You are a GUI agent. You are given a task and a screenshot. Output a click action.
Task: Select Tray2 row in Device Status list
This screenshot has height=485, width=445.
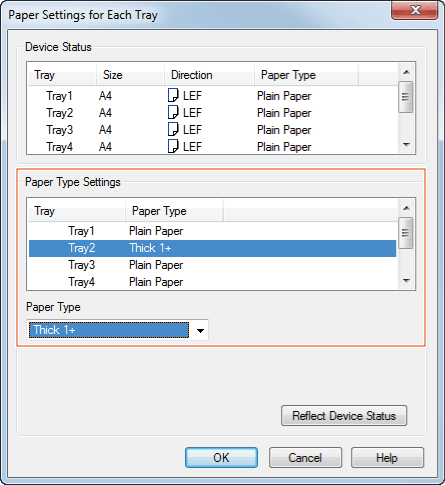(x=213, y=113)
